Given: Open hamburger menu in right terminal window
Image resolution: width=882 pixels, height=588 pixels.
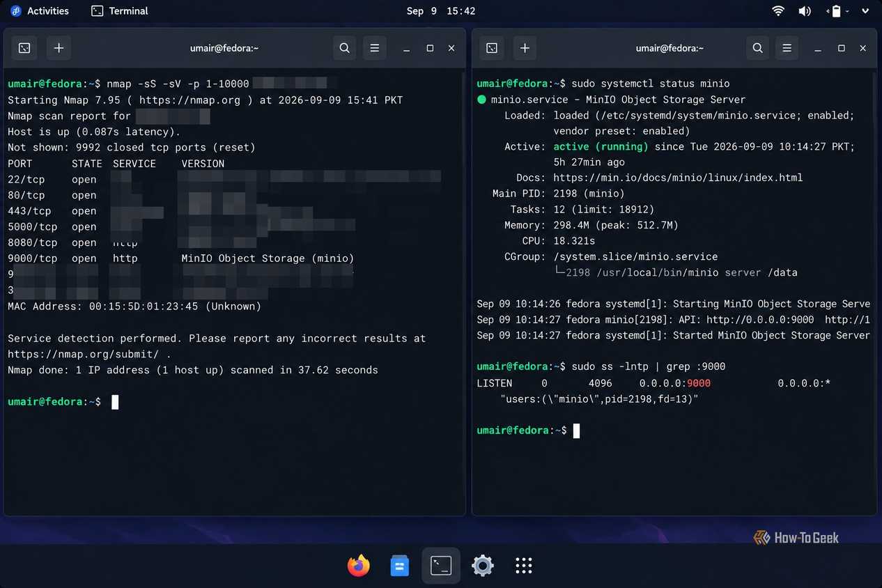Looking at the screenshot, I should [787, 48].
